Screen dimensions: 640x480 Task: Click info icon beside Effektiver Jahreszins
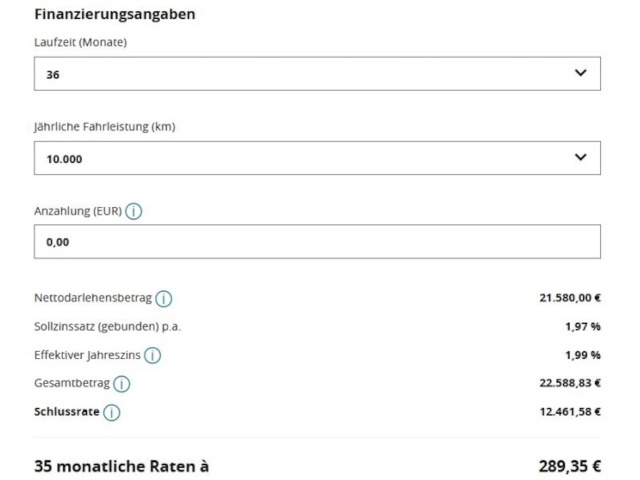tap(153, 356)
